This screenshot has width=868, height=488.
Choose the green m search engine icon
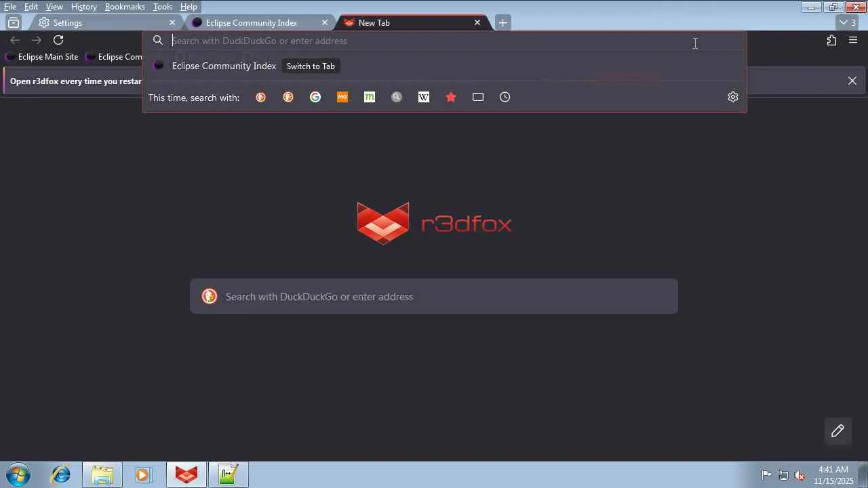(x=370, y=97)
